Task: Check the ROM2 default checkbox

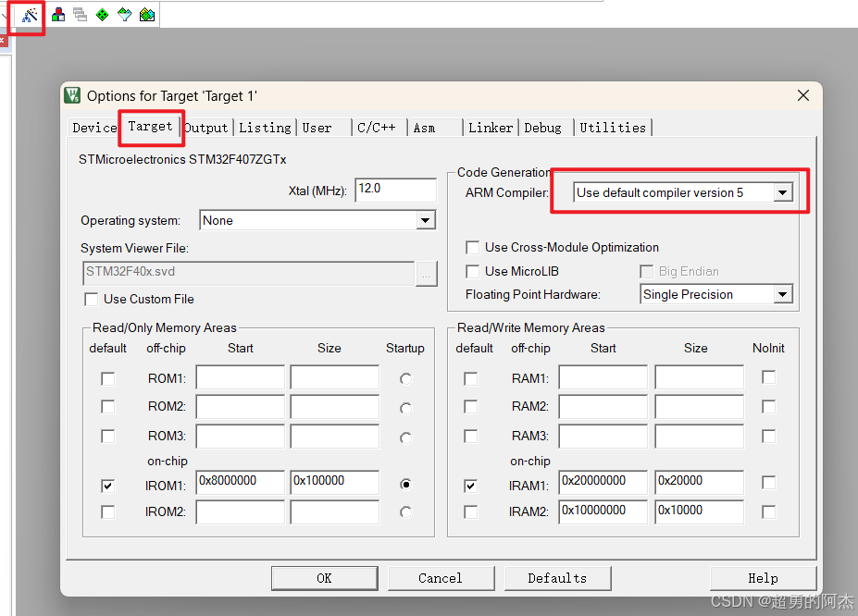Action: 108,407
